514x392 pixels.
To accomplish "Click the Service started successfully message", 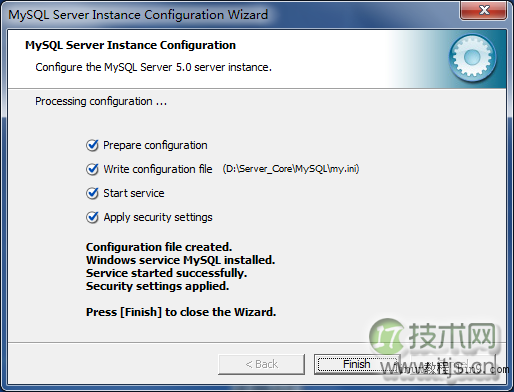I will (x=166, y=273).
